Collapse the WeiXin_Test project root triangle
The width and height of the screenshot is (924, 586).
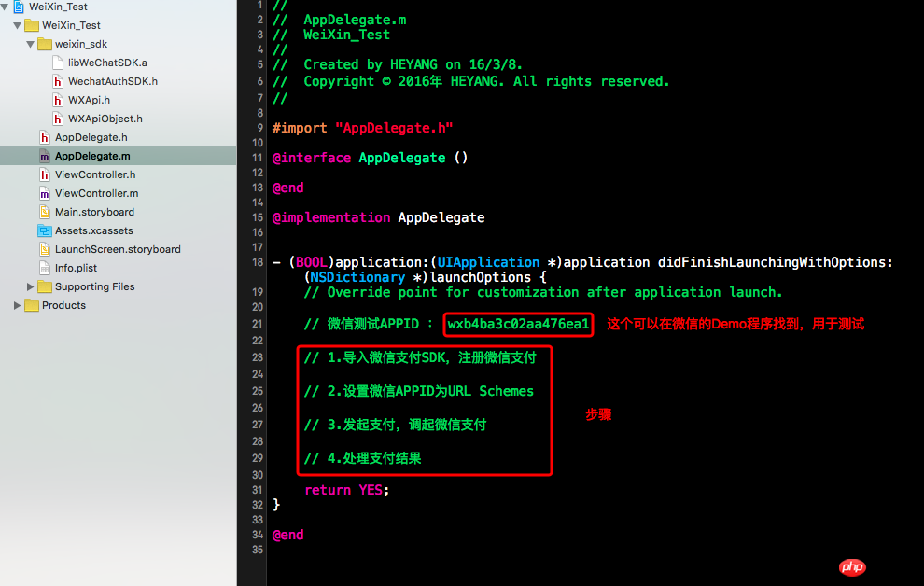[5, 7]
